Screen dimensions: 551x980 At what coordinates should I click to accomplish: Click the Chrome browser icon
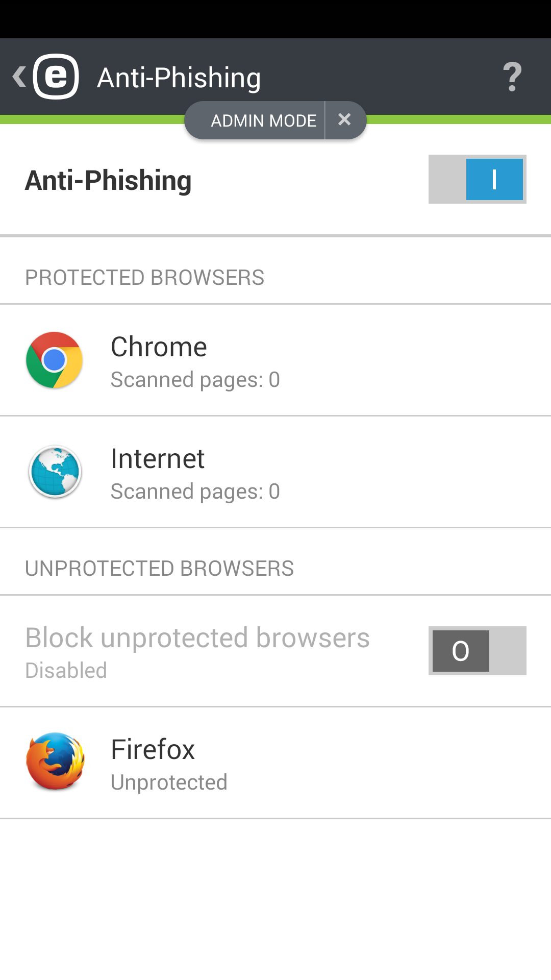coord(55,360)
